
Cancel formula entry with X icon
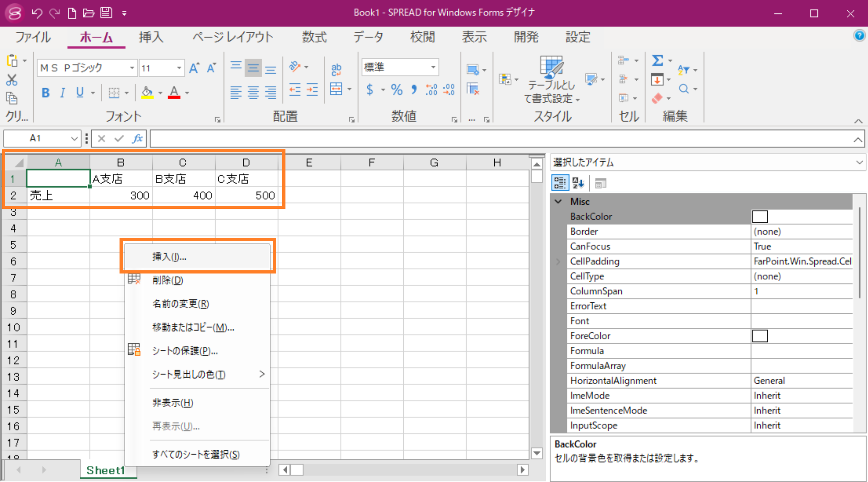tap(101, 138)
